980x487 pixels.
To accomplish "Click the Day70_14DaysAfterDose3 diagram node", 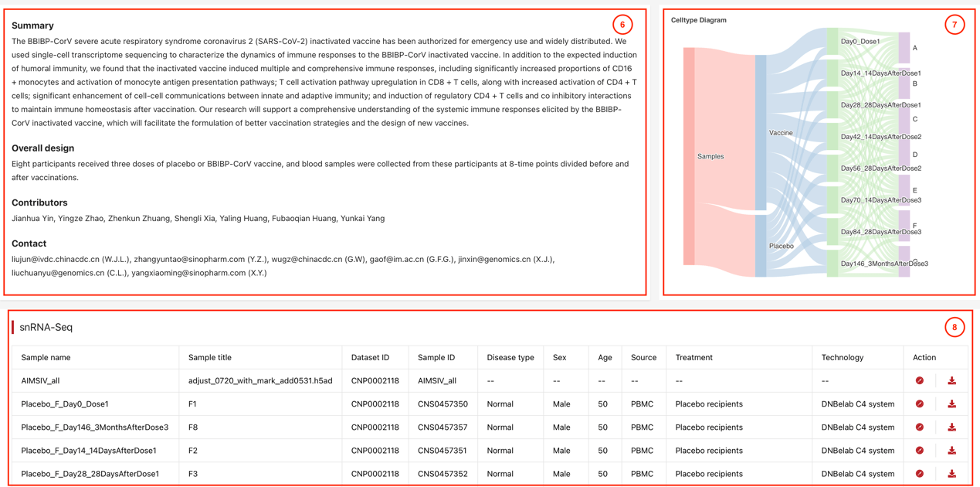I will pyautogui.click(x=832, y=200).
